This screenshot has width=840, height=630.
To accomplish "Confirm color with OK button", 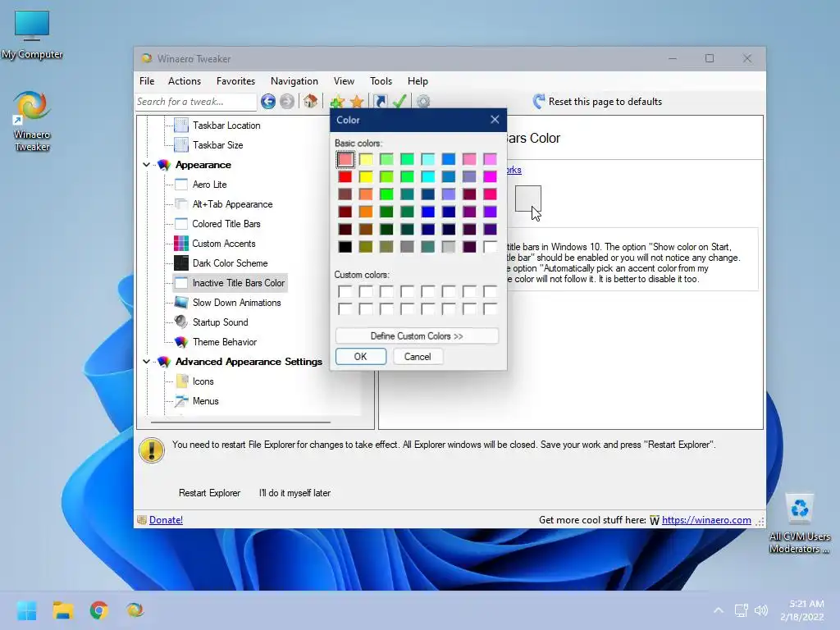I will [361, 357].
